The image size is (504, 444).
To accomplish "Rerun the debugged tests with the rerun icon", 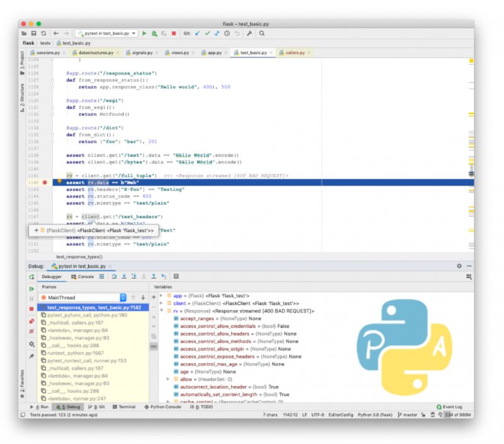I will 31,276.
